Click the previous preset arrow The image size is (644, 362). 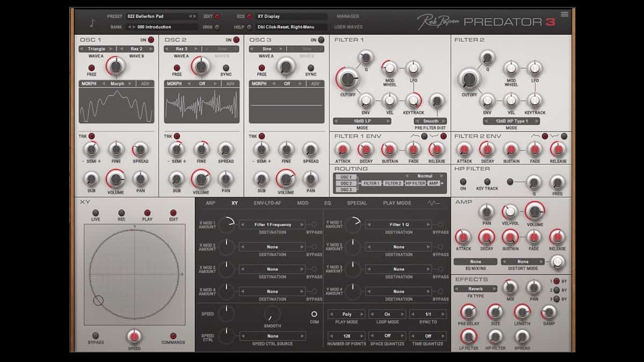coord(190,17)
